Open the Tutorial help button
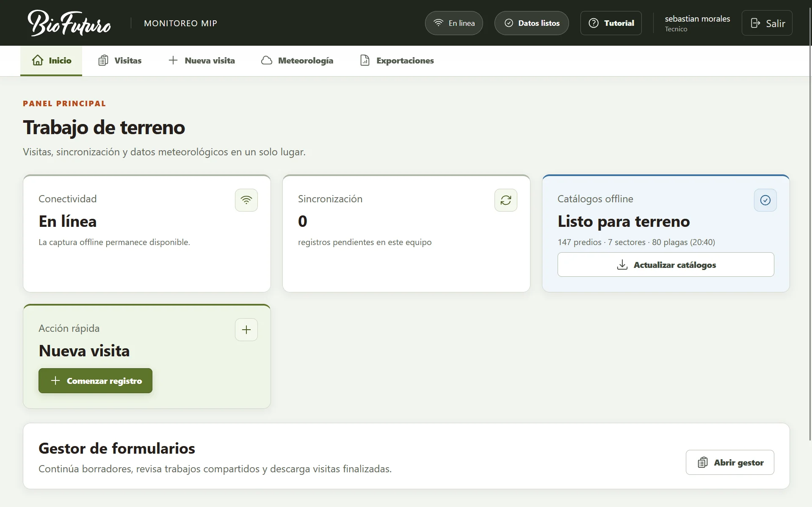The image size is (812, 507). click(x=611, y=23)
